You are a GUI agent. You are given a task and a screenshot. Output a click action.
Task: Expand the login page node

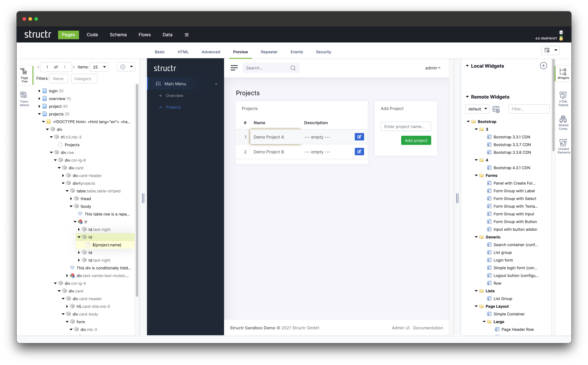coord(39,91)
